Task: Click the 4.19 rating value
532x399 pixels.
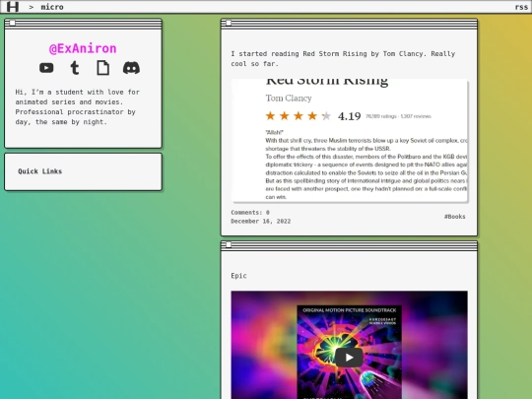Action: click(x=349, y=116)
